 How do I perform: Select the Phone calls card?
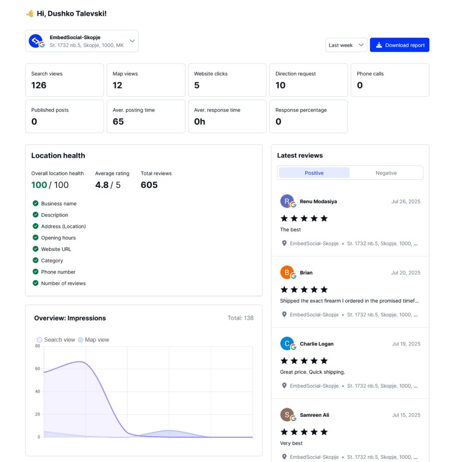390,80
